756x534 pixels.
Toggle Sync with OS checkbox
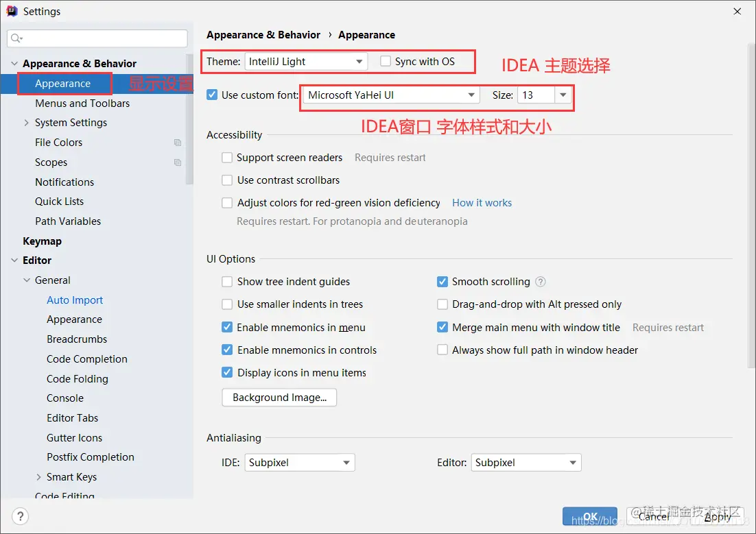[x=386, y=61]
